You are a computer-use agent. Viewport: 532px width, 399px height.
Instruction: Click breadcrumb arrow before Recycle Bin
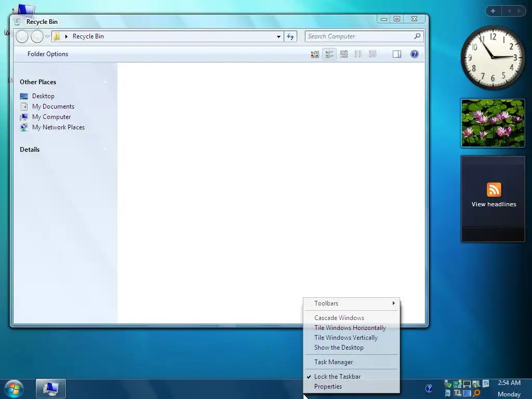66,36
